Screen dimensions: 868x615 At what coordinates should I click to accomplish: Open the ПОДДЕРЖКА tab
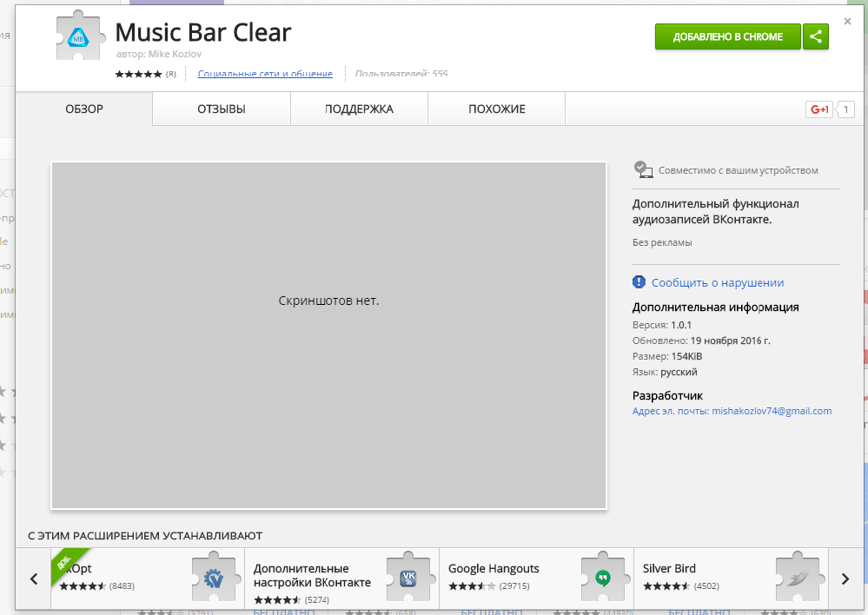[359, 109]
